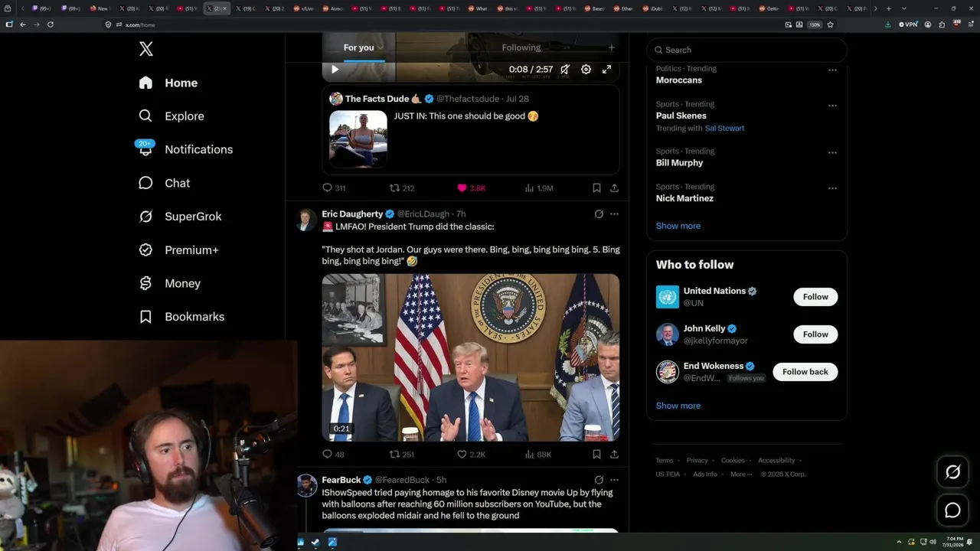Viewport: 980px width, 551px height.
Task: Open the Money sidebar item
Action: pyautogui.click(x=169, y=283)
